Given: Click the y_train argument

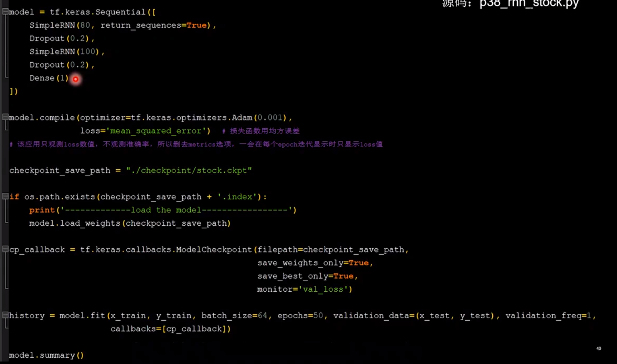Looking at the screenshot, I should 174,316.
